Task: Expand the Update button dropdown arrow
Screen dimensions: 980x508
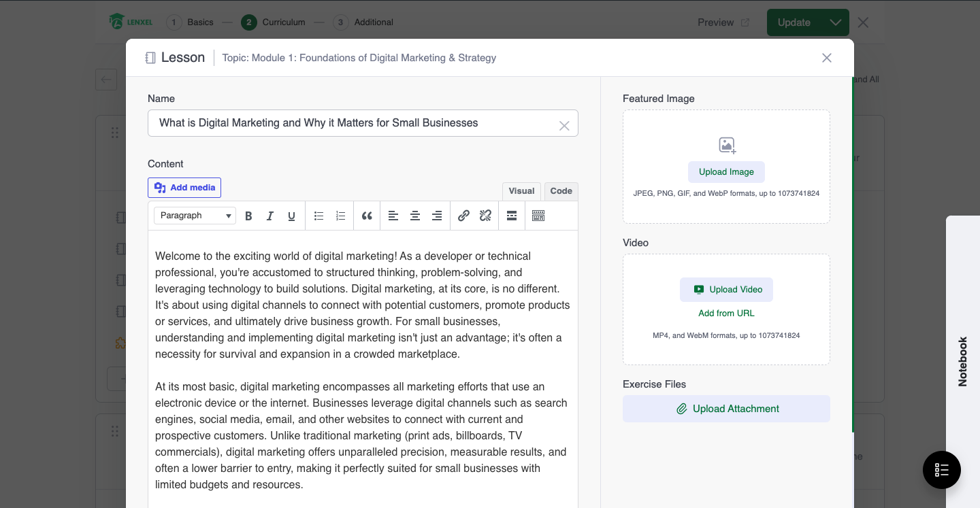Action: click(x=835, y=22)
